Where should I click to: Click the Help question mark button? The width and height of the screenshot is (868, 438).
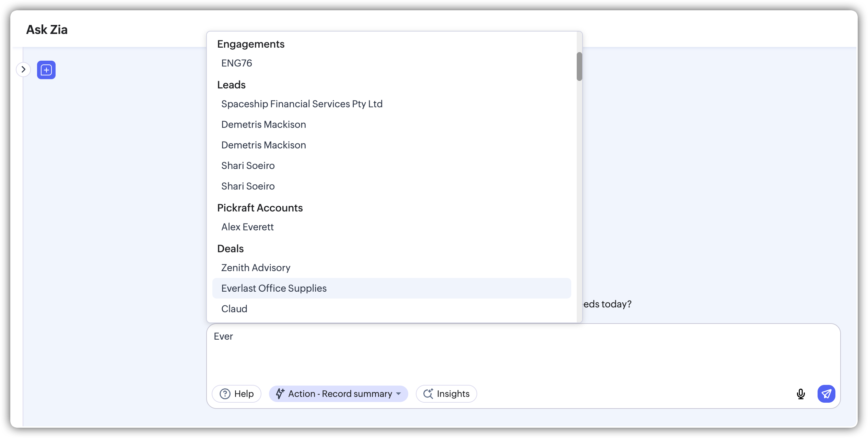pos(237,394)
